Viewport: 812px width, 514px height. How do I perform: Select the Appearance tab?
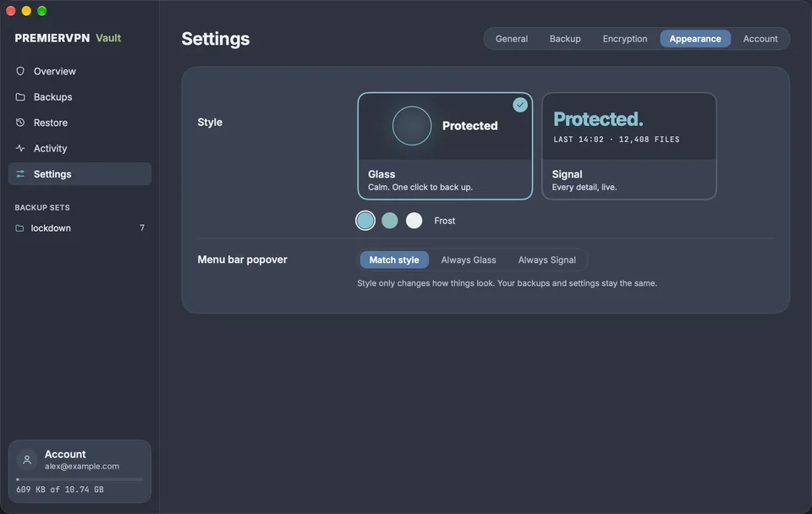point(695,39)
